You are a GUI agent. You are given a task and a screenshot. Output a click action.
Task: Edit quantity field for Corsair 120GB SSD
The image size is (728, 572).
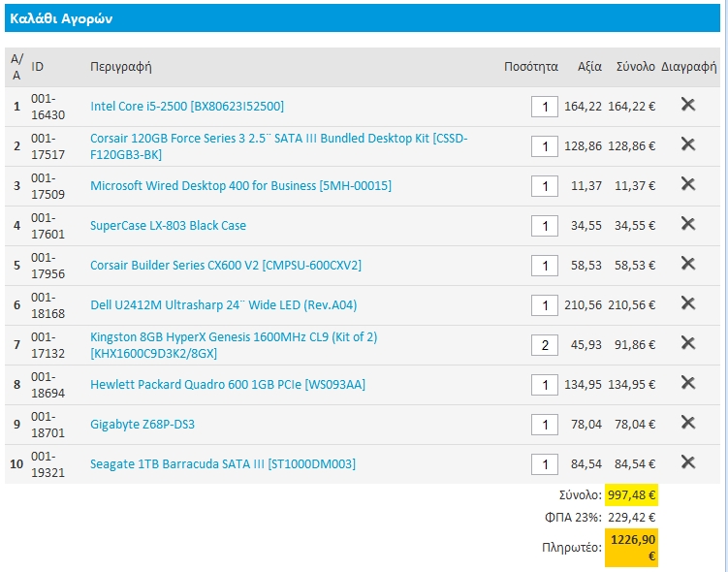(545, 146)
